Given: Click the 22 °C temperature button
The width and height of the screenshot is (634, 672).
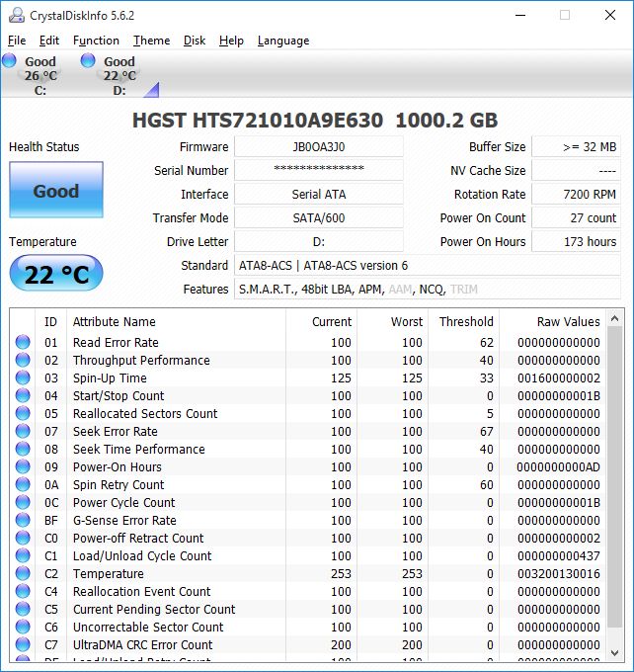Looking at the screenshot, I should (56, 274).
